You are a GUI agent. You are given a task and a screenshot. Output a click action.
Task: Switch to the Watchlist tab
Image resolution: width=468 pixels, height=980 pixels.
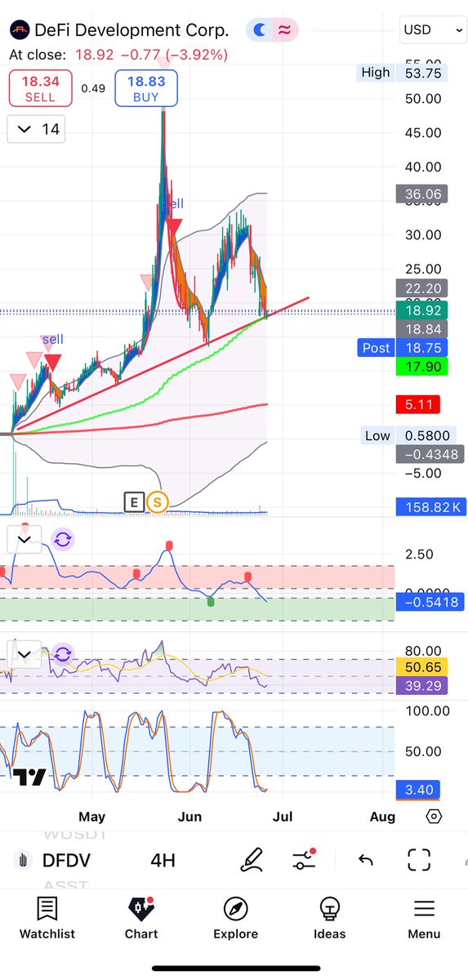click(x=47, y=919)
